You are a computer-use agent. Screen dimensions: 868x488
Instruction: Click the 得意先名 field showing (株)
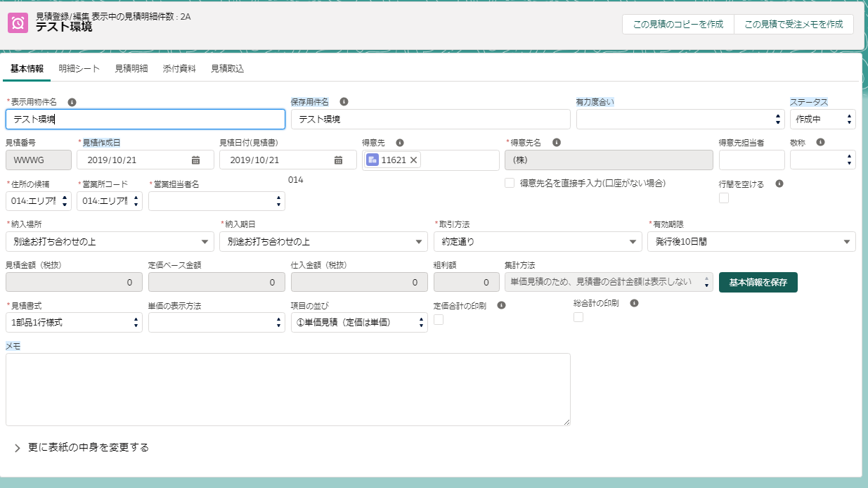609,160
